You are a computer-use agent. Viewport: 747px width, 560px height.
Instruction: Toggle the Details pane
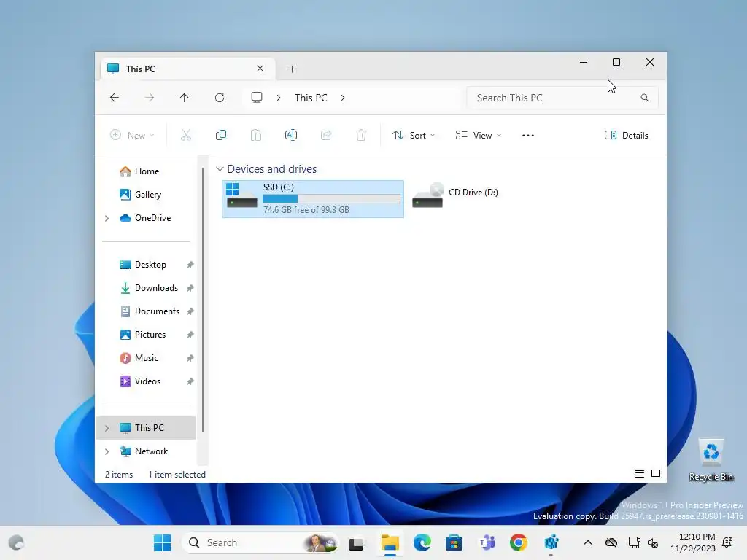click(626, 135)
